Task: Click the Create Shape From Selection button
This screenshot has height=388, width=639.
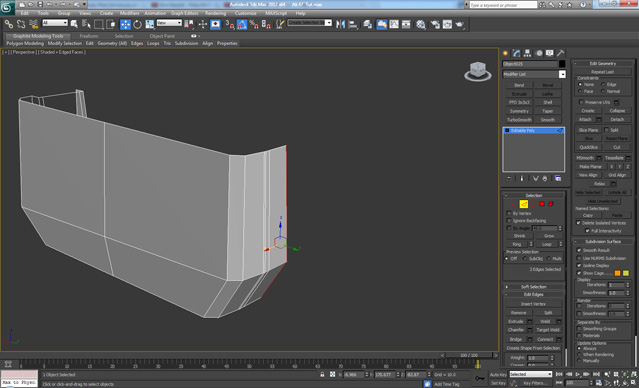Action: tap(533, 348)
